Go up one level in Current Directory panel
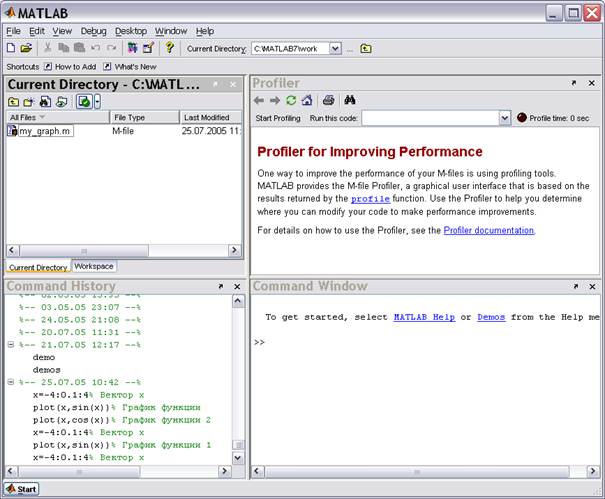Screen dimensions: 605x499 tap(14, 102)
